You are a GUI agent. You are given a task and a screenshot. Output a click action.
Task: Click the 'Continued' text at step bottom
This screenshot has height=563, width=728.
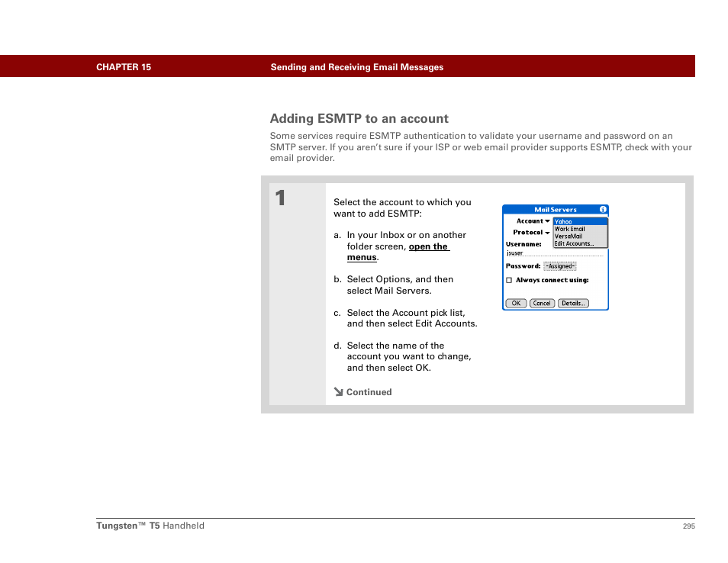click(x=369, y=391)
